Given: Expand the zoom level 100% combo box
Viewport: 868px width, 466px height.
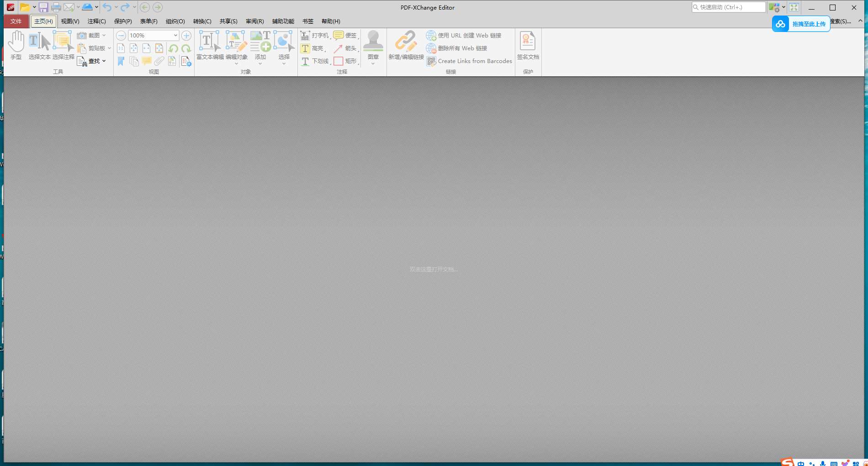Looking at the screenshot, I should (x=175, y=35).
